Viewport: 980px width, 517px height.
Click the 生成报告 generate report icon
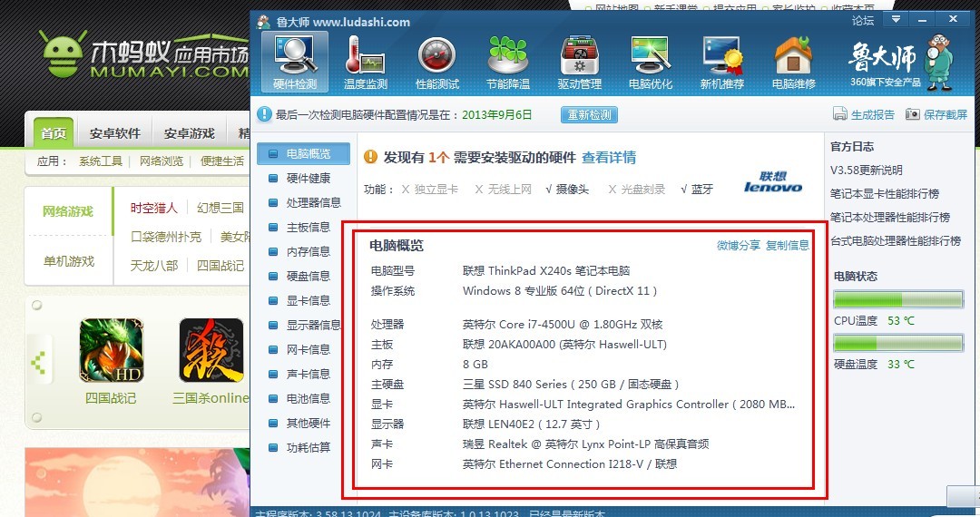coord(839,114)
